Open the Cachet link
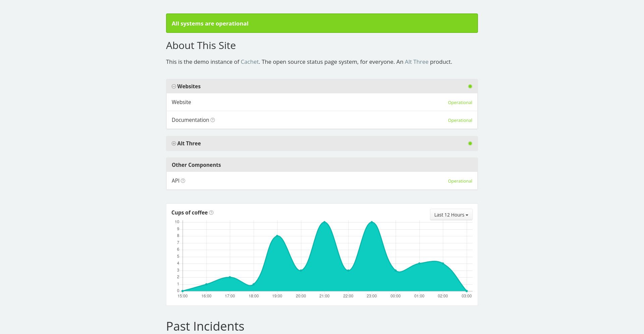The image size is (644, 334). click(250, 62)
